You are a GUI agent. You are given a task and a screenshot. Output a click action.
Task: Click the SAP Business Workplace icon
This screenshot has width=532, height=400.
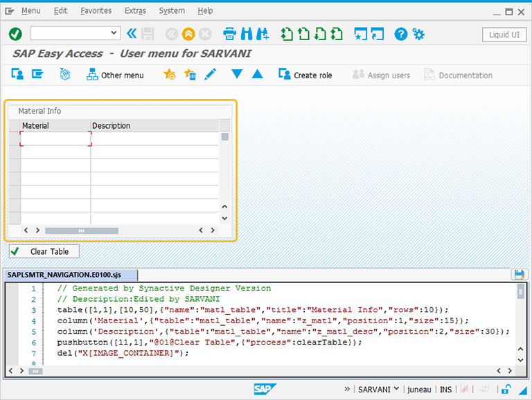point(65,74)
